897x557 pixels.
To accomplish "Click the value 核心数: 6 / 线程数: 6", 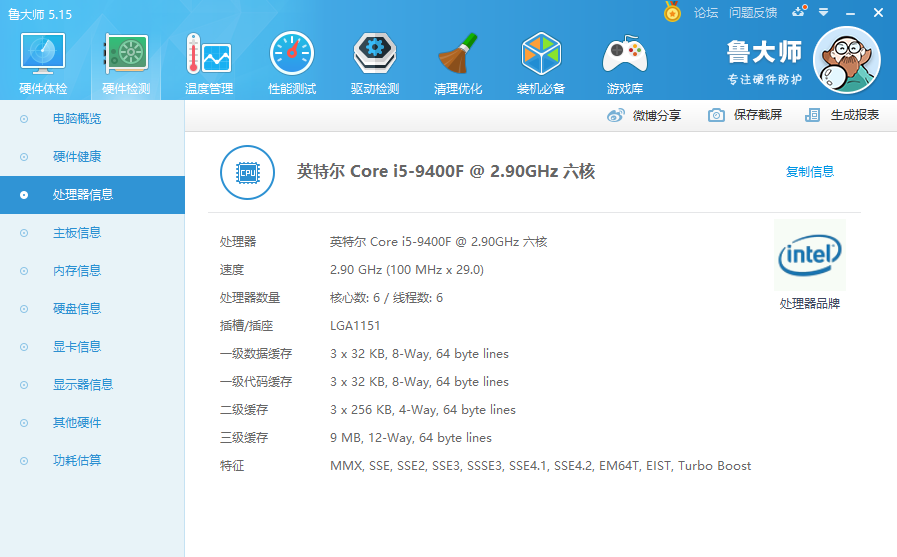I will click(386, 297).
